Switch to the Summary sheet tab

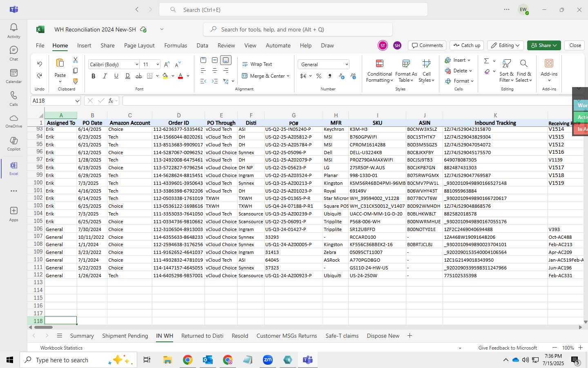tap(82, 336)
